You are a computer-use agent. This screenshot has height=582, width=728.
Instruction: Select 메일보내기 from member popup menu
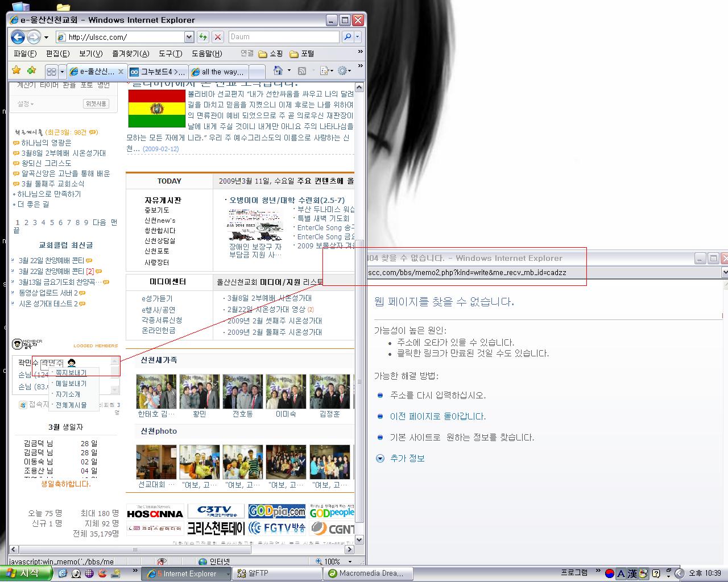click(71, 384)
